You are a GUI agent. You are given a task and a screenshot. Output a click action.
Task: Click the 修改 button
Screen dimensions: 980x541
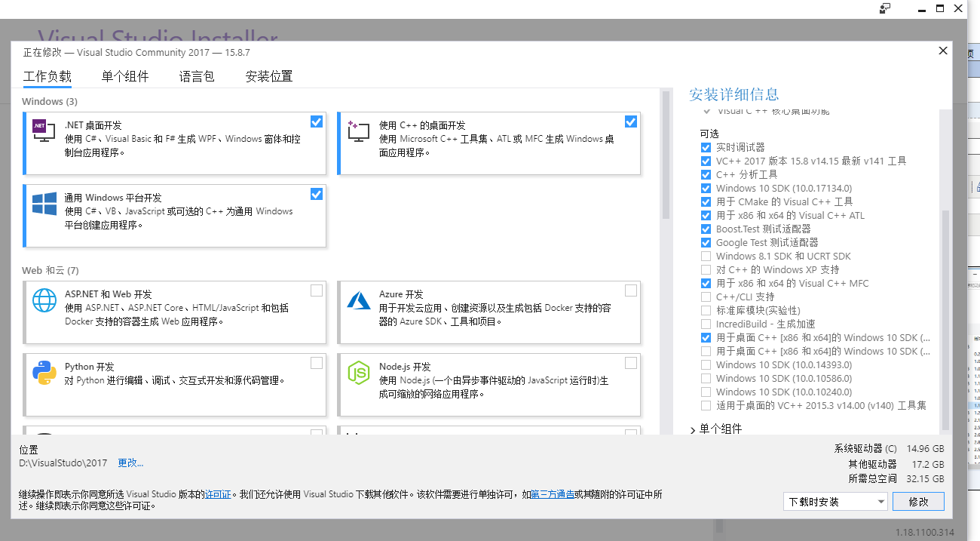(x=918, y=502)
